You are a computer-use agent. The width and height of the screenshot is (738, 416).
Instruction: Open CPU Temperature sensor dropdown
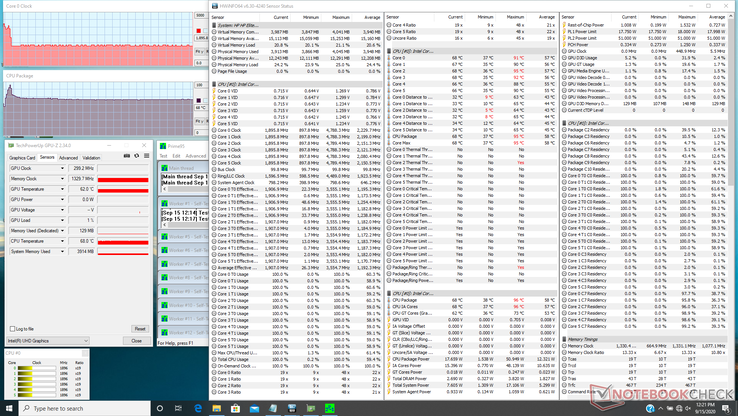[x=62, y=241]
